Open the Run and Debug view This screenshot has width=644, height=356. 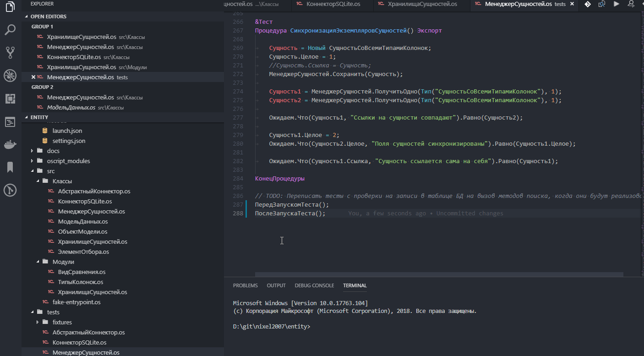point(10,75)
